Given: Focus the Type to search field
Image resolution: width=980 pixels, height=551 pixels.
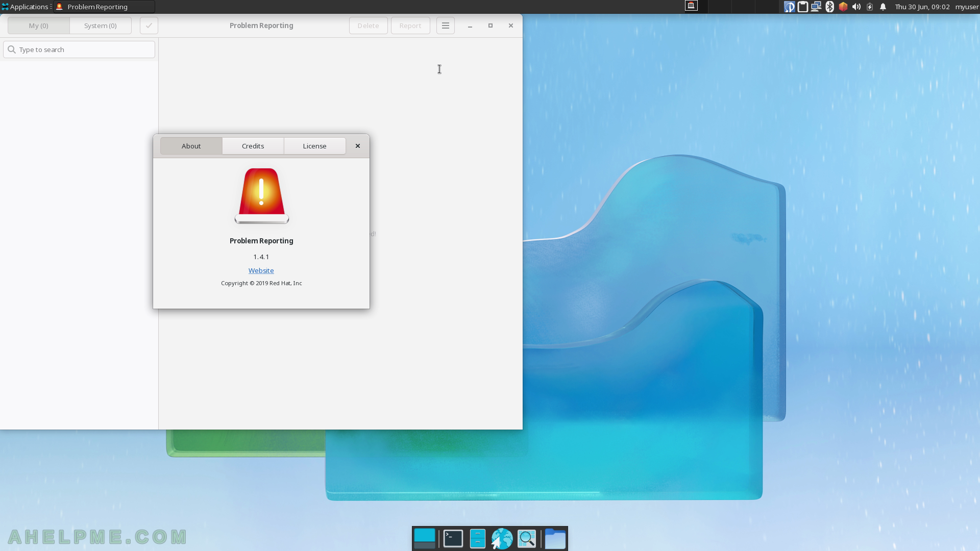Looking at the screenshot, I should [x=79, y=49].
